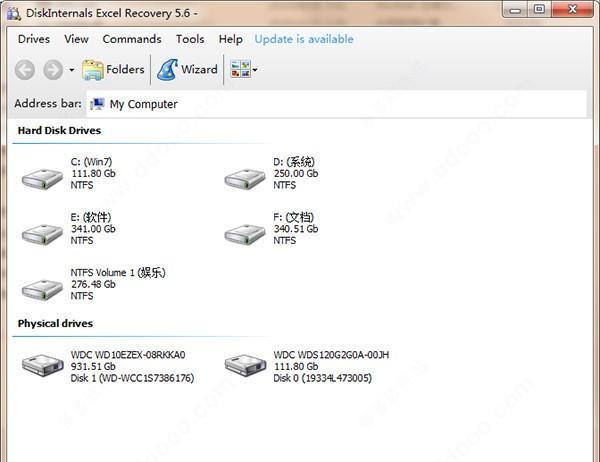600x462 pixels.
Task: Click the WDC WD10EZEX-08RKKA0 drive name
Action: click(x=128, y=355)
